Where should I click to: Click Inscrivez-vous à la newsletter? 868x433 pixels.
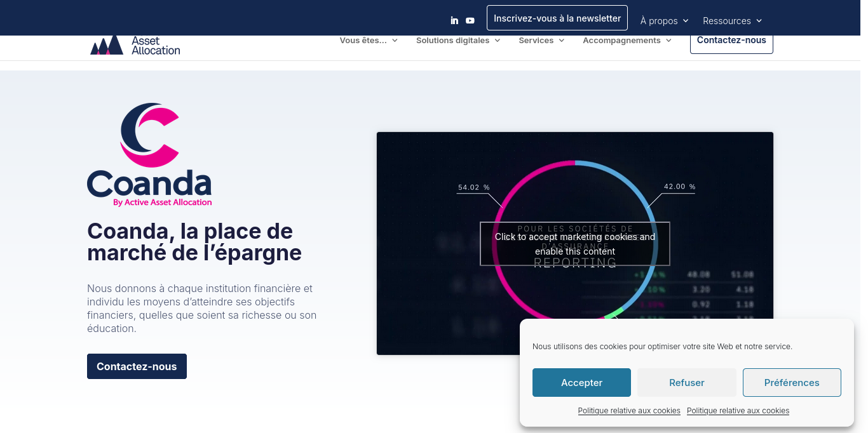point(557,18)
